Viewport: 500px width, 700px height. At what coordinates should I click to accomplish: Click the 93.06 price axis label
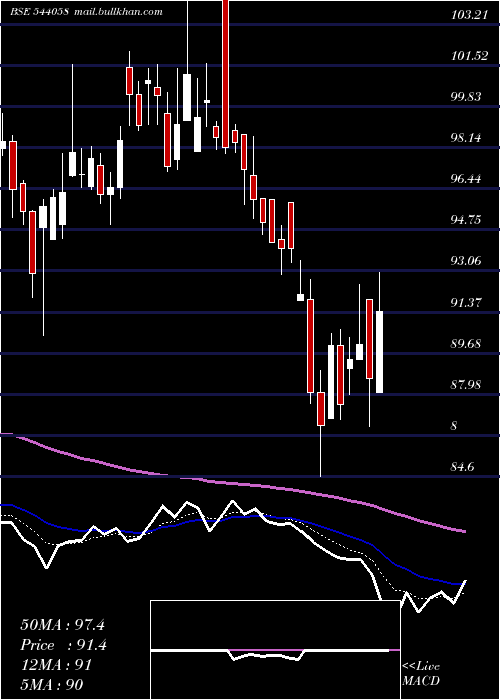point(467,261)
